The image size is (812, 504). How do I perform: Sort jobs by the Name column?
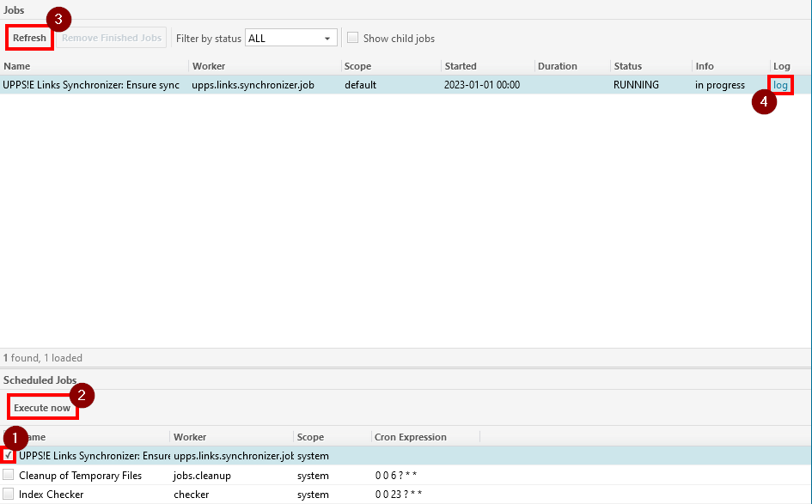coord(17,66)
